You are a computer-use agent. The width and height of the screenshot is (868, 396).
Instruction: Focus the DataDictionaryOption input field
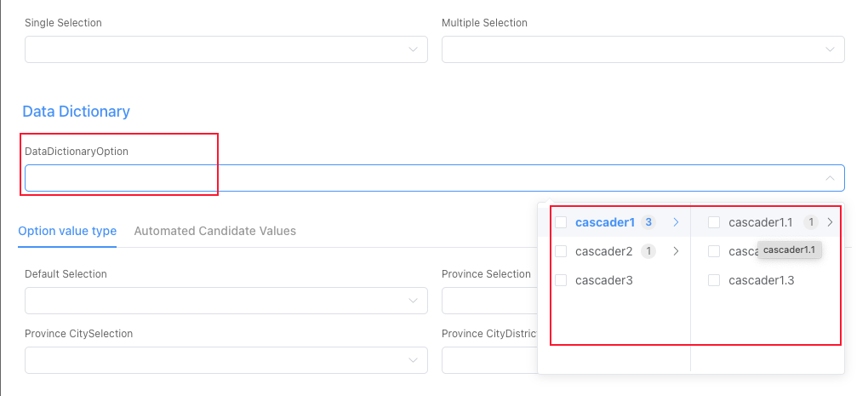click(x=417, y=178)
